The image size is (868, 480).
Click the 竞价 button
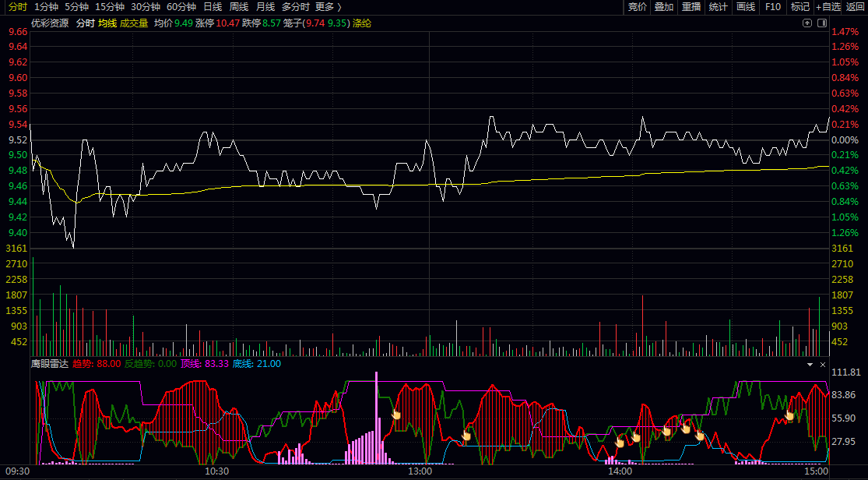pyautogui.click(x=637, y=7)
